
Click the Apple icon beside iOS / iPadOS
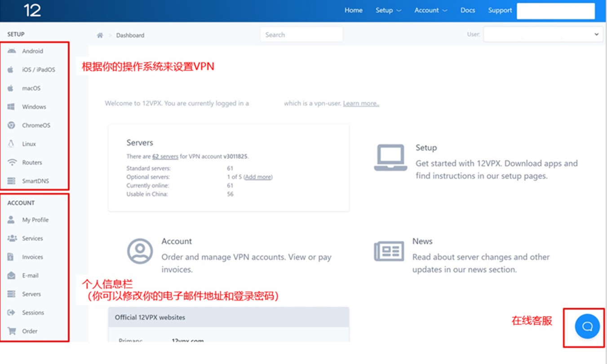(x=11, y=70)
